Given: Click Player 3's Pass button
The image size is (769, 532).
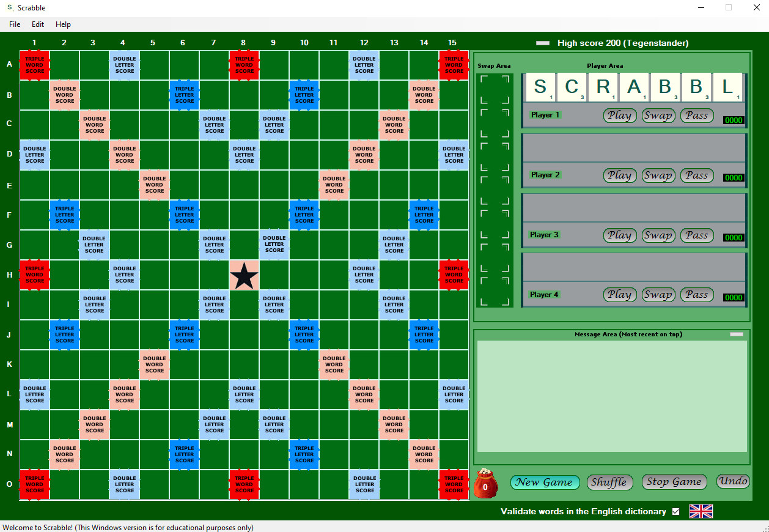Looking at the screenshot, I should pyautogui.click(x=697, y=235).
